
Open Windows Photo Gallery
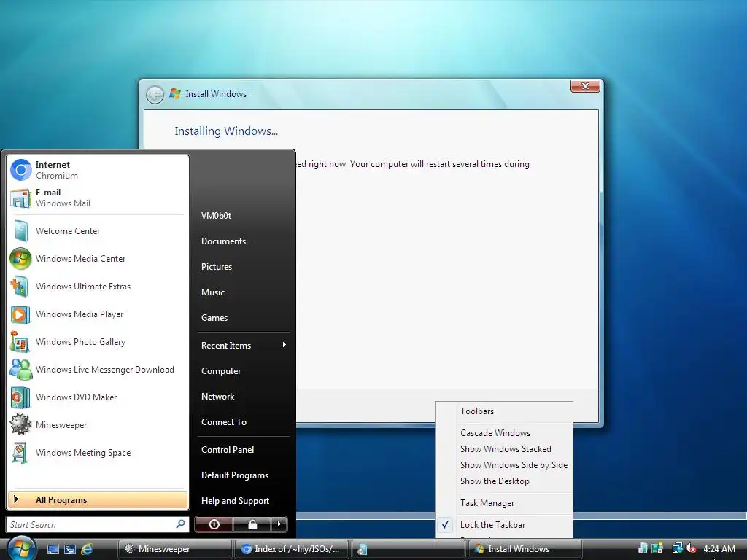(98, 342)
